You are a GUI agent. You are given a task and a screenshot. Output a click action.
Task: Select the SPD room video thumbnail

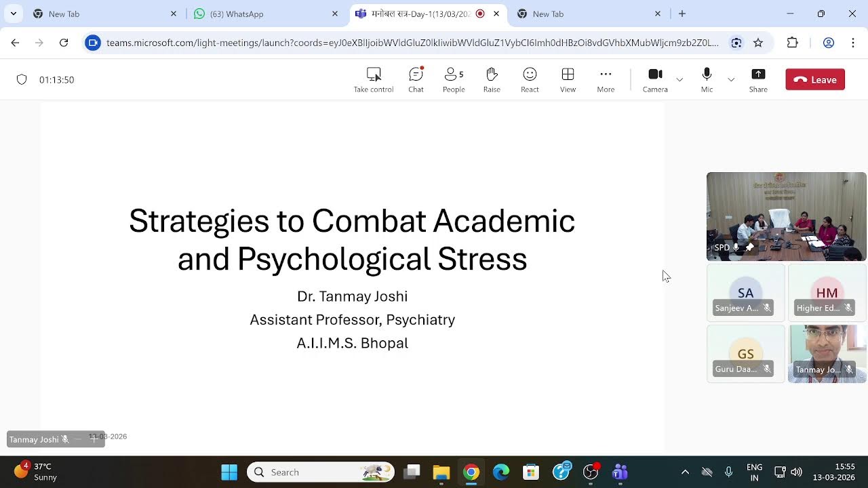[787, 216]
